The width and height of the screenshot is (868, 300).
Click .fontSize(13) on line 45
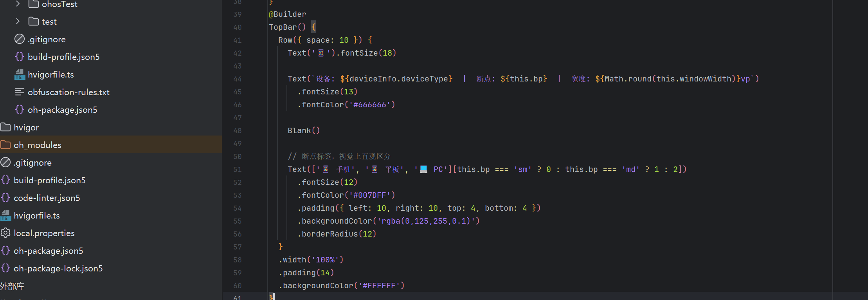[328, 92]
